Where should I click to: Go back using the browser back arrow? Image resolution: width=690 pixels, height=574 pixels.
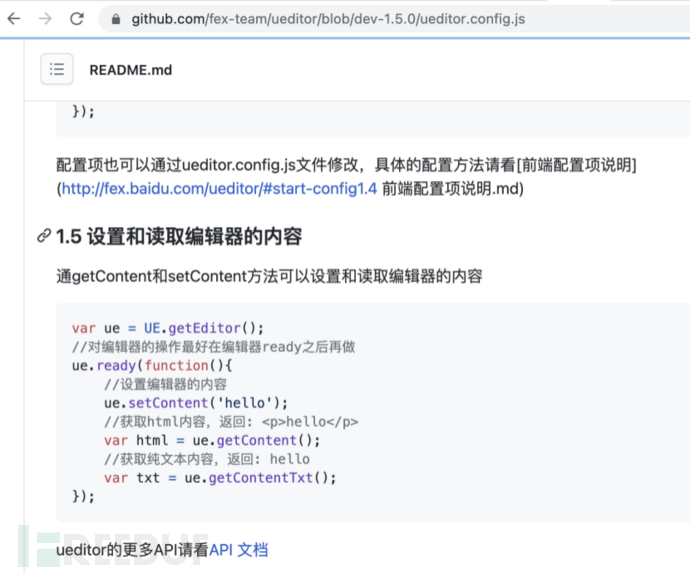point(14,19)
